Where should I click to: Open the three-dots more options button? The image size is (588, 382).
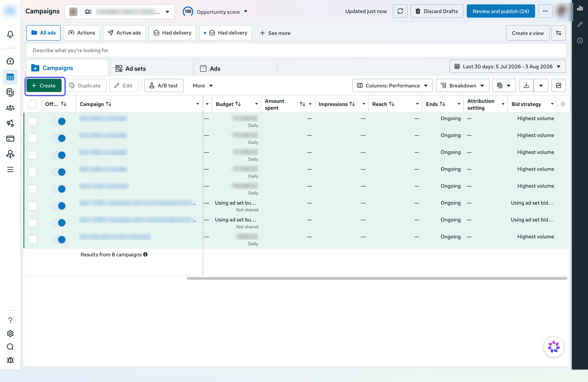[545, 11]
